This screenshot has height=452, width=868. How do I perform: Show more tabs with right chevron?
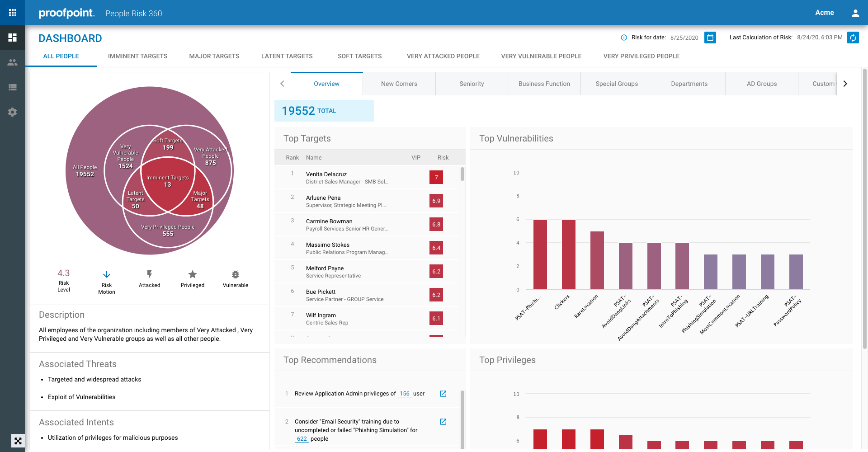tap(845, 84)
